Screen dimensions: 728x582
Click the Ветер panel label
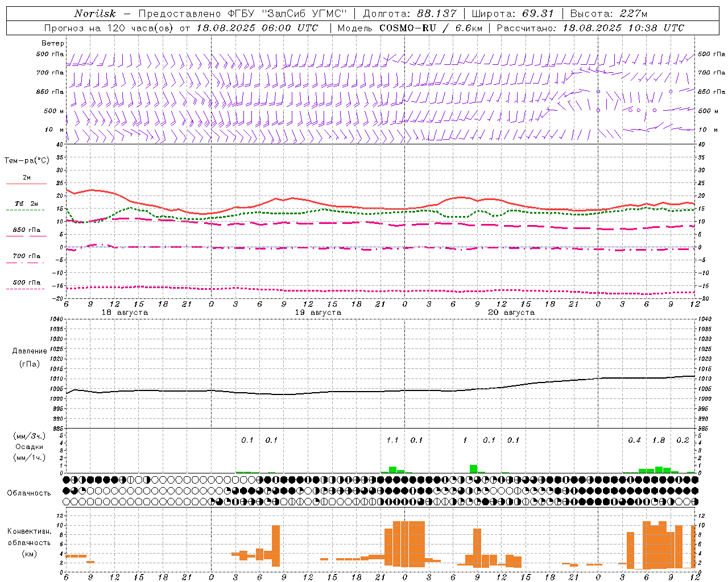(x=53, y=43)
